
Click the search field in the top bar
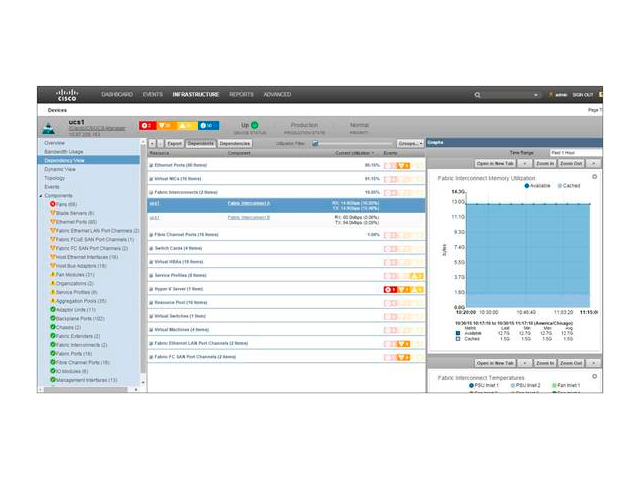[x=508, y=94]
